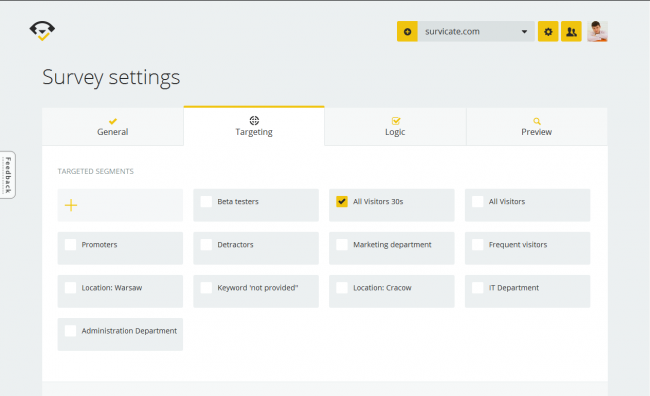
Task: Open settings via the gear icon
Action: coord(548,32)
